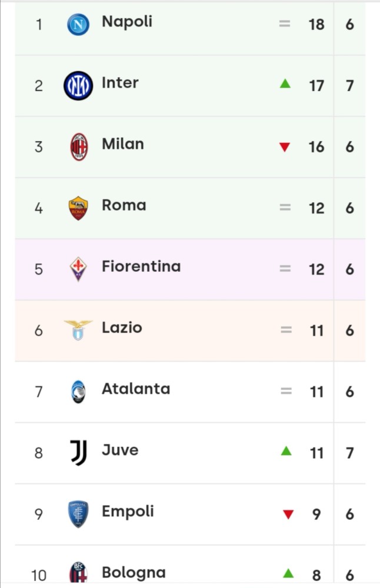This screenshot has height=588, width=380.
Task: Select the Bologna team name
Action: click(134, 573)
